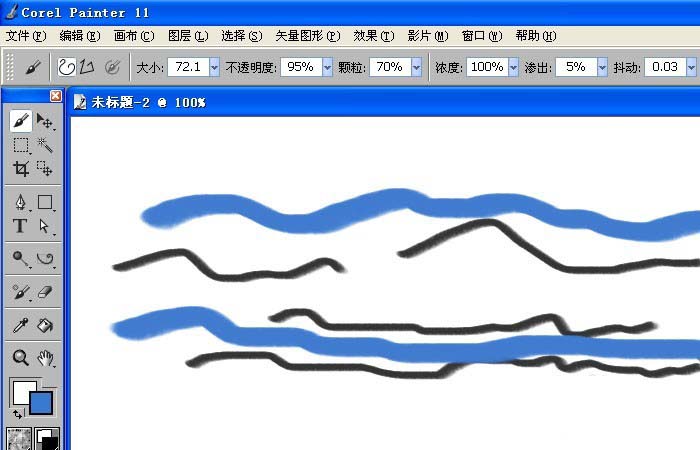Click the blue additional color swatch

pos(42,402)
